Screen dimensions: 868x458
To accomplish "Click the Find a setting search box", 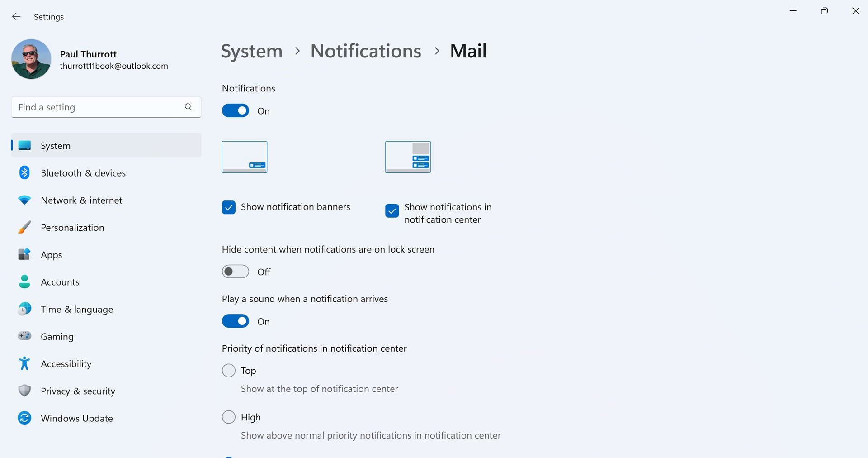I will click(97, 107).
